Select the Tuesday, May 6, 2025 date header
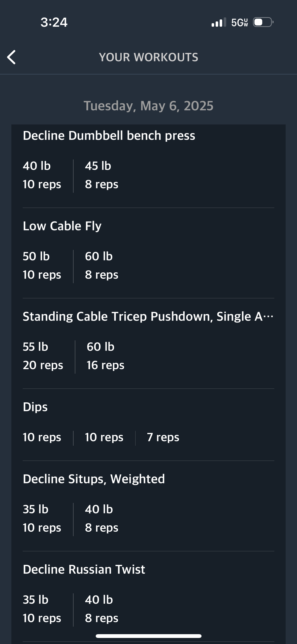 click(x=148, y=106)
